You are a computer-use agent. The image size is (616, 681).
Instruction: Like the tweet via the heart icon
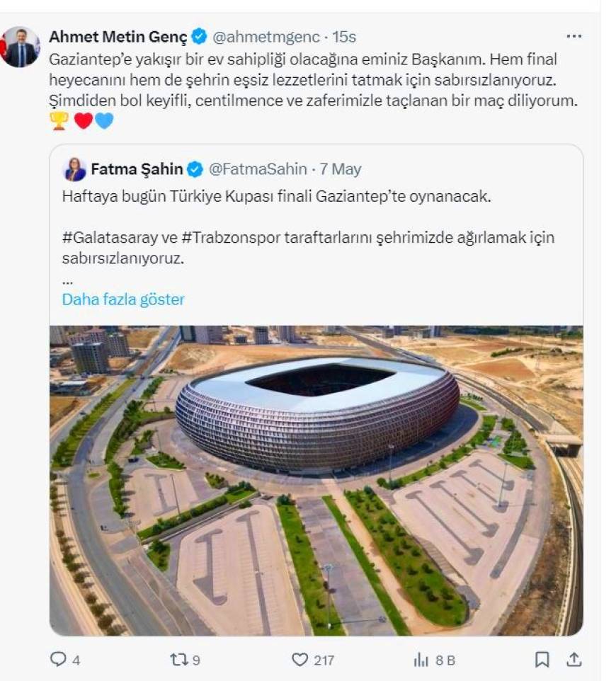click(300, 660)
